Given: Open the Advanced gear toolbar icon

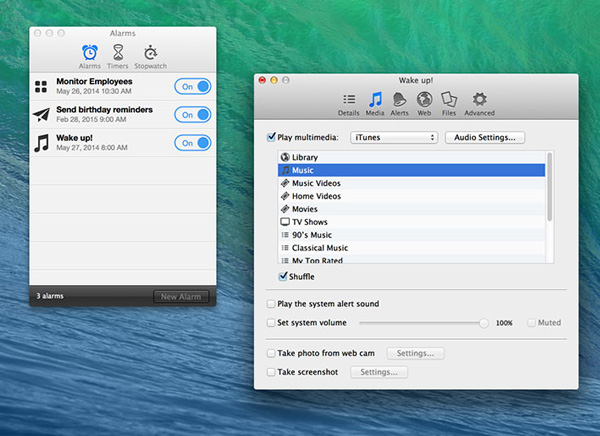Looking at the screenshot, I should coord(479,100).
